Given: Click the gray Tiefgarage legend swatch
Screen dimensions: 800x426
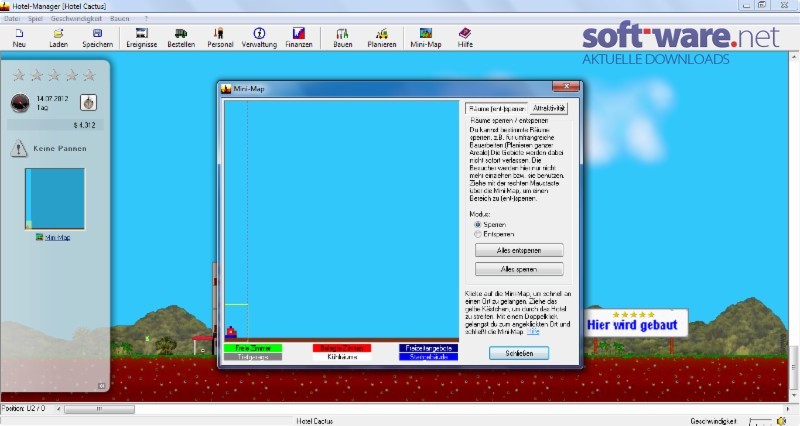Looking at the screenshot, I should click(253, 357).
